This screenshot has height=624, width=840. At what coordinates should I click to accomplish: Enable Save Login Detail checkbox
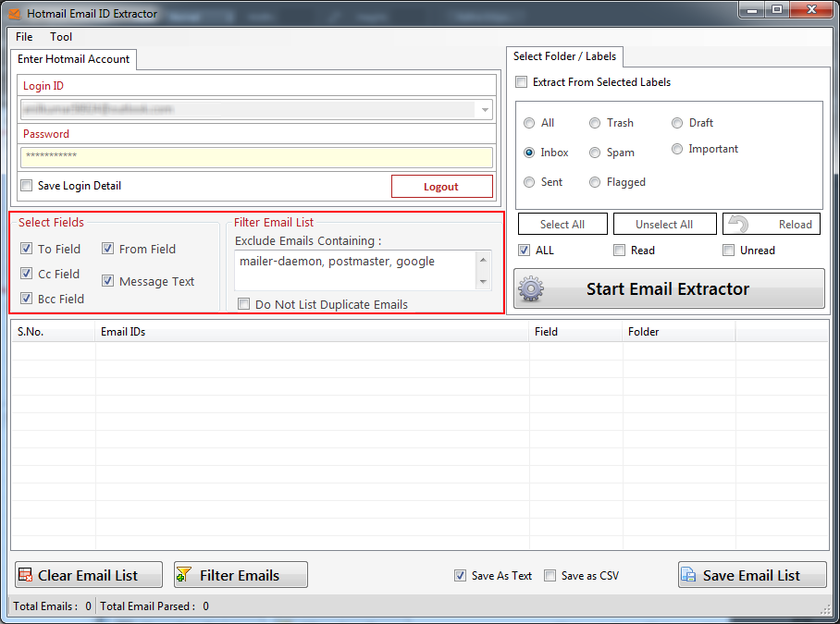click(26, 185)
